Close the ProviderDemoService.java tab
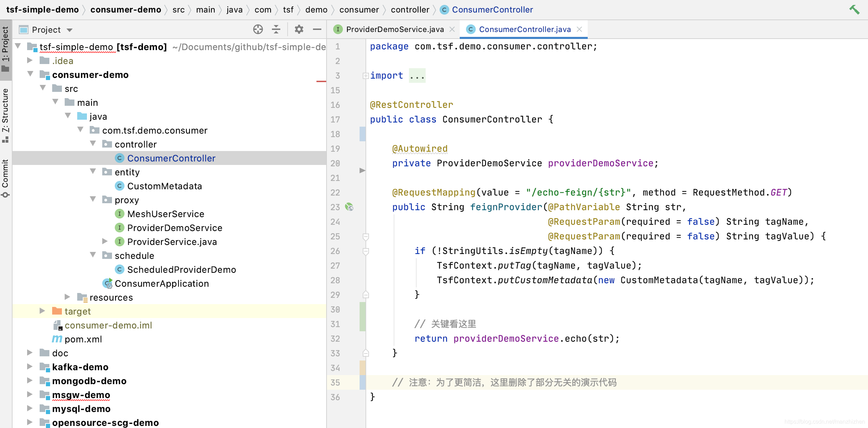 452,30
